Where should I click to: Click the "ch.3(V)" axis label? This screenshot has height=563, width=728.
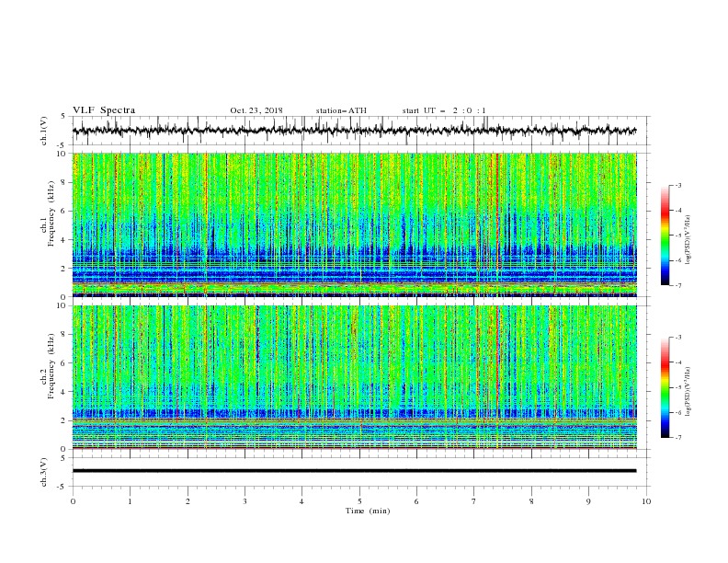[44, 472]
